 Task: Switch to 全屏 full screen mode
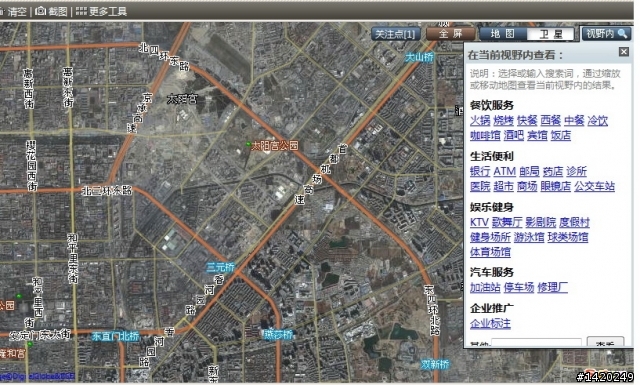[451, 34]
